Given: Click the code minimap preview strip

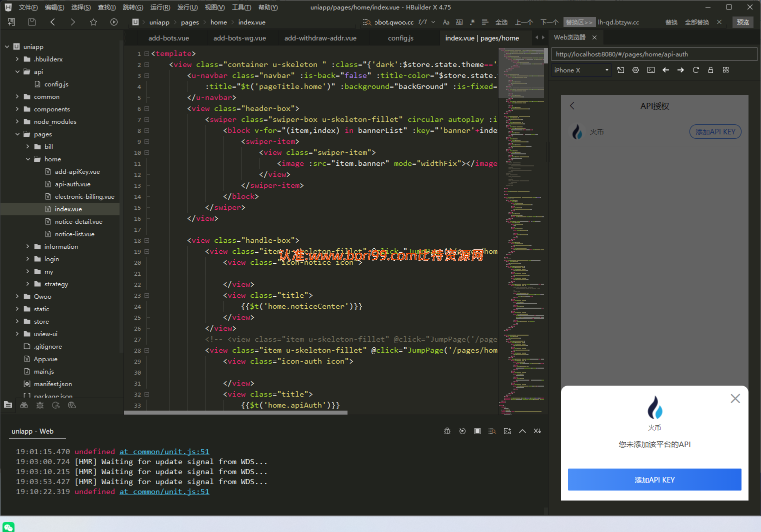Looking at the screenshot, I should click(521, 230).
